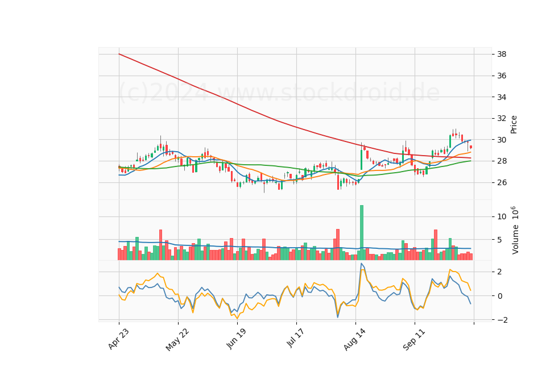This screenshot has width=546, height=392.
Task: Click the "Apr 23" date label
Action: 118,339
